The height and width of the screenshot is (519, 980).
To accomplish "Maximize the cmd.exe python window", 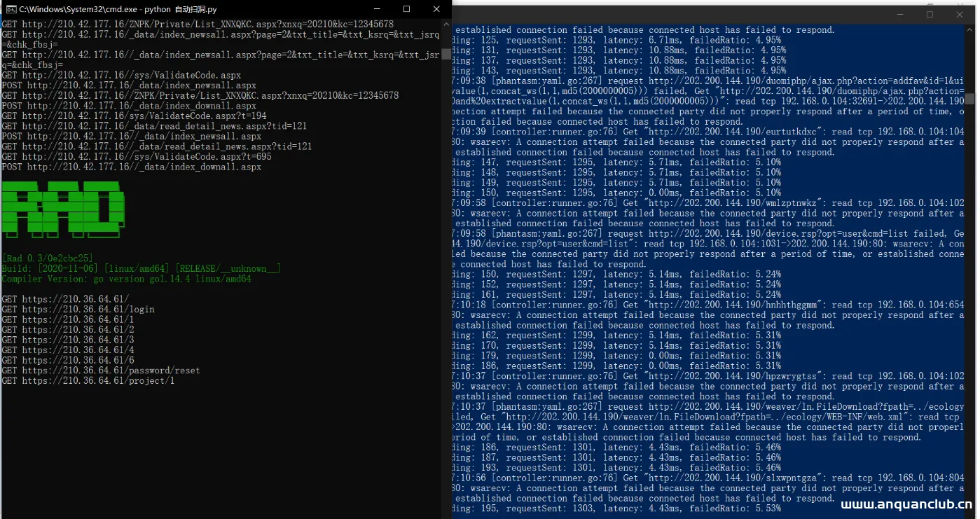I will click(407, 9).
